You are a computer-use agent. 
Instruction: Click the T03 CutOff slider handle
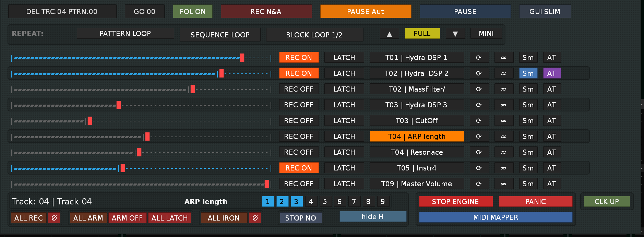[90, 121]
